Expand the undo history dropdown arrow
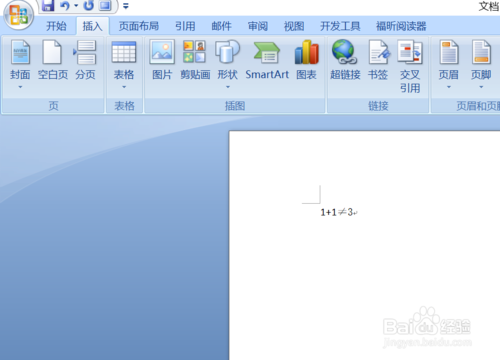 76,6
